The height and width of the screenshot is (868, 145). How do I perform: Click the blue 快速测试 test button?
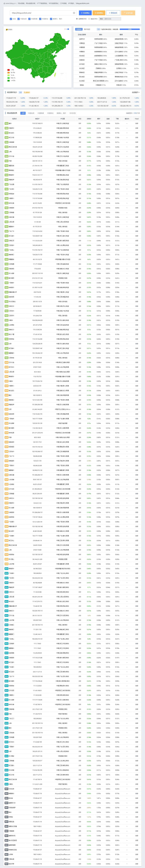point(85,13)
